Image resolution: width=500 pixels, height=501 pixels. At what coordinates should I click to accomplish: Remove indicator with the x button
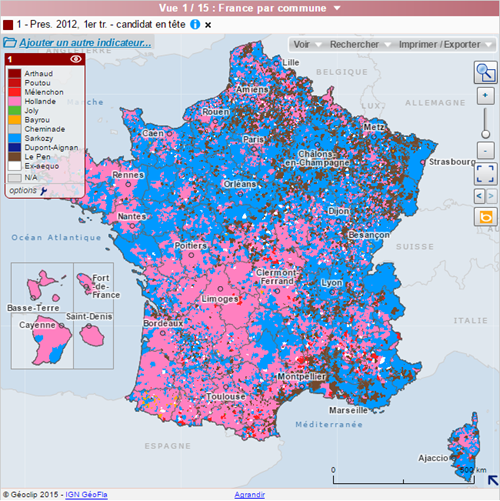208,25
